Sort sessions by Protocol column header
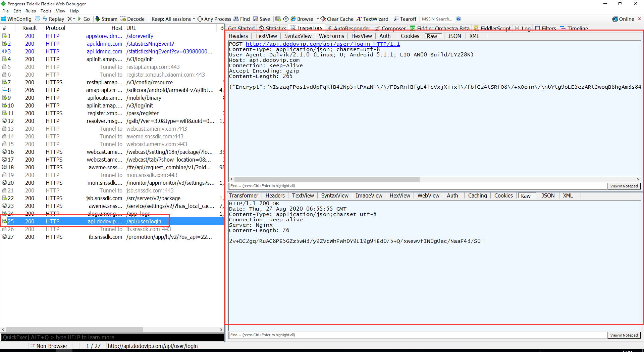 (56, 28)
